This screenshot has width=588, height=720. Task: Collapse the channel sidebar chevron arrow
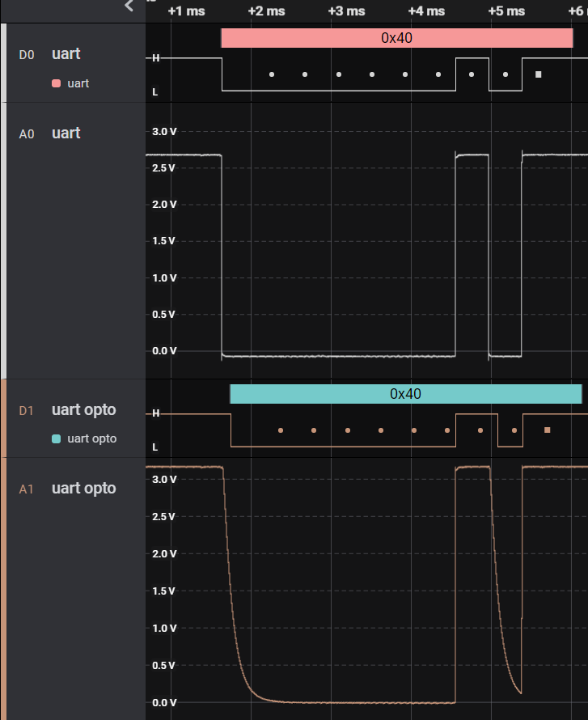[x=129, y=6]
